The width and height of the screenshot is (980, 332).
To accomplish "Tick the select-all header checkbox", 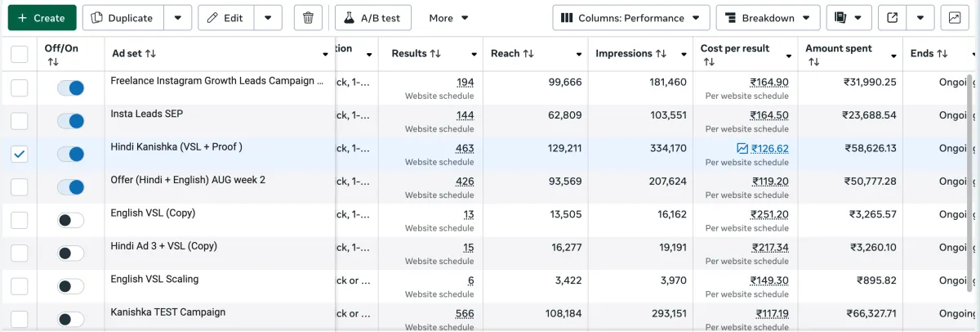I will coord(19,54).
